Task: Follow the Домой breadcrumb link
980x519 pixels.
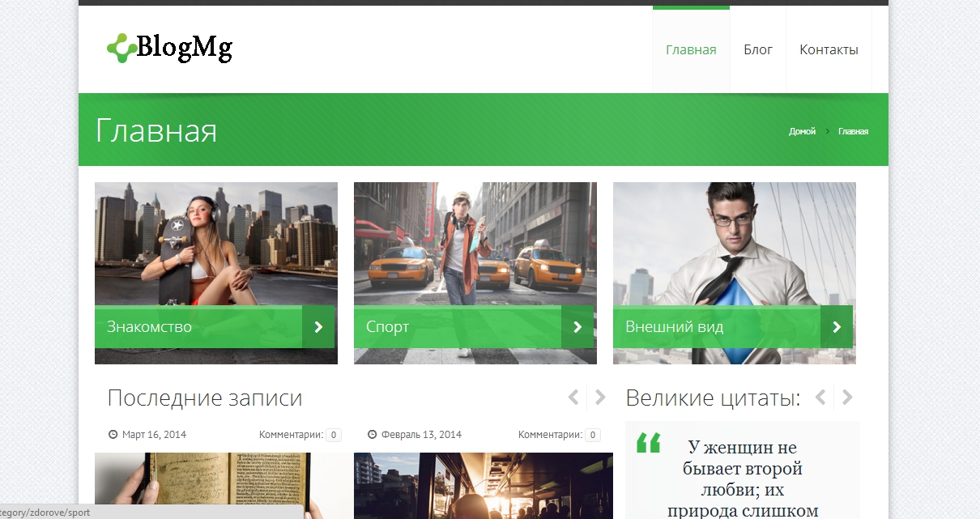Action: tap(802, 131)
